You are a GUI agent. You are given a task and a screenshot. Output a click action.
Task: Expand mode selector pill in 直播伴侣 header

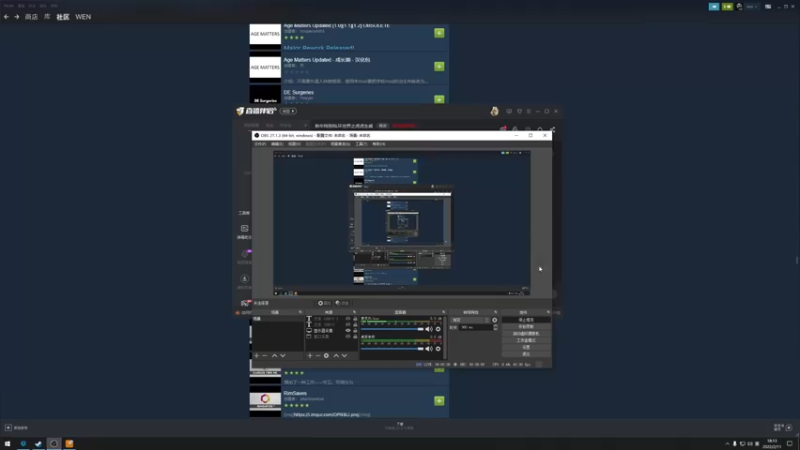click(288, 111)
